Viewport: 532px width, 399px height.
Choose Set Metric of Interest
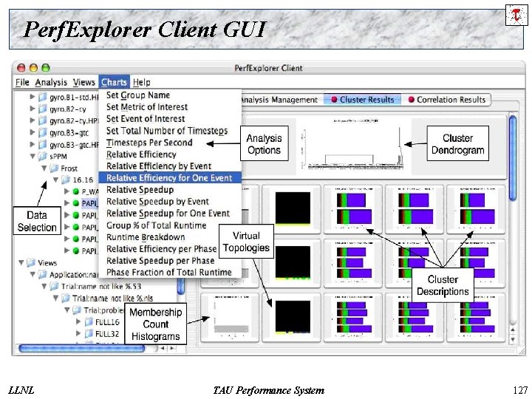[x=170, y=107]
